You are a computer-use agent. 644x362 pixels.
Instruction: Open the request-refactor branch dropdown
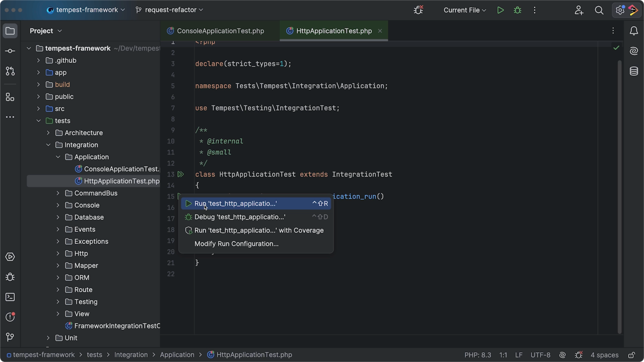coord(169,10)
